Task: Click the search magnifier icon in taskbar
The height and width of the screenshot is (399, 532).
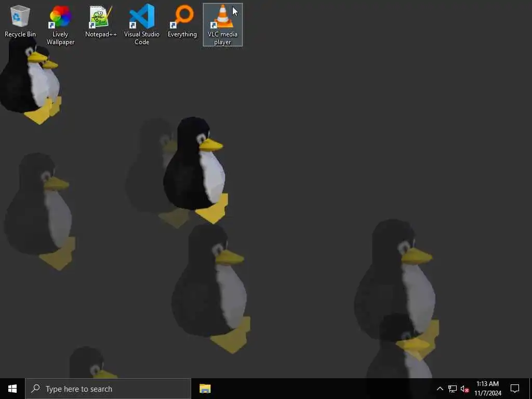Action: (35, 389)
